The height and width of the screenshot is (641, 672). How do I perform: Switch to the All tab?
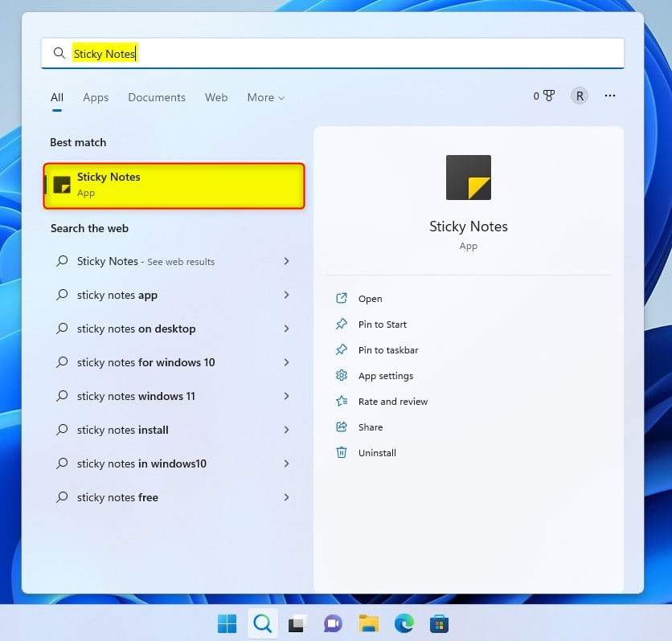point(57,97)
